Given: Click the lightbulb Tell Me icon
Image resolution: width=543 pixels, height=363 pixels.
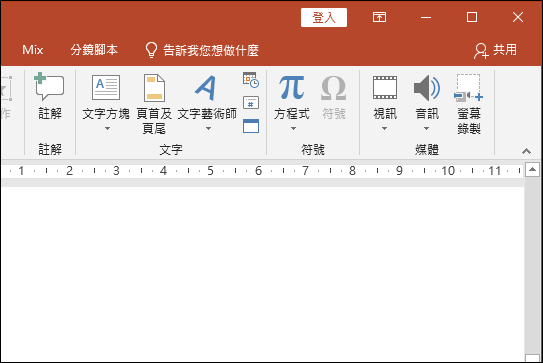Looking at the screenshot, I should (151, 50).
